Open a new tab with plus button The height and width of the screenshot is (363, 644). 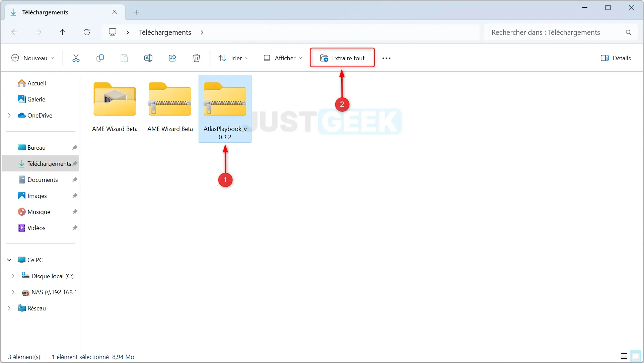tap(137, 12)
